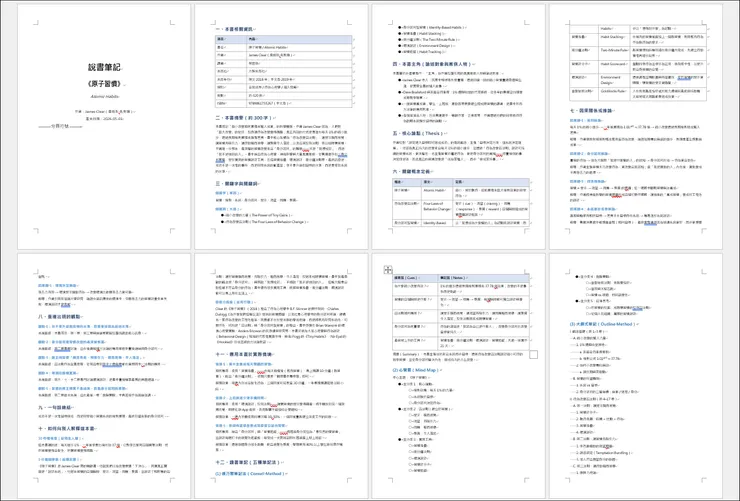Viewport: 740px width, 501px height.
Task: Click the subheading (1) 康乃爾筆記法 Cornell Method
Action: pos(251,474)
